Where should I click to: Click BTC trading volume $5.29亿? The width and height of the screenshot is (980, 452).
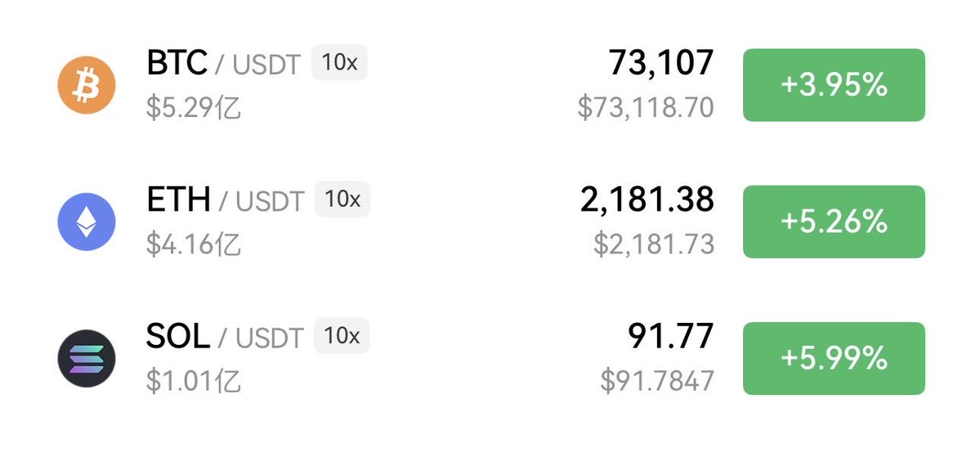tap(194, 108)
